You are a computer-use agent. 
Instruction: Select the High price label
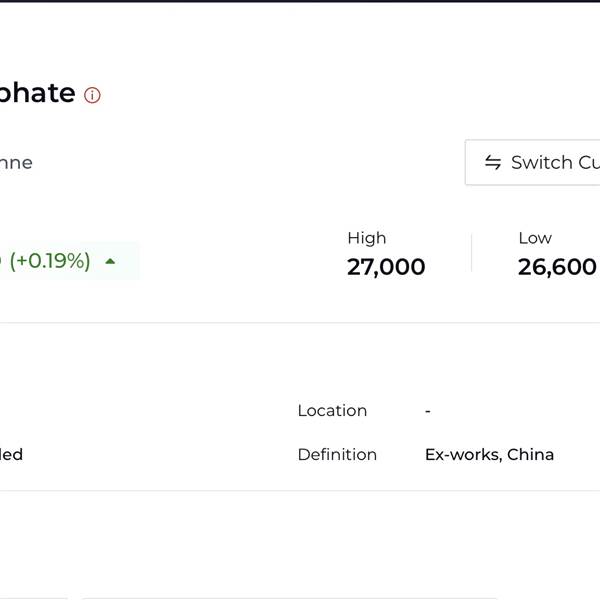366,238
